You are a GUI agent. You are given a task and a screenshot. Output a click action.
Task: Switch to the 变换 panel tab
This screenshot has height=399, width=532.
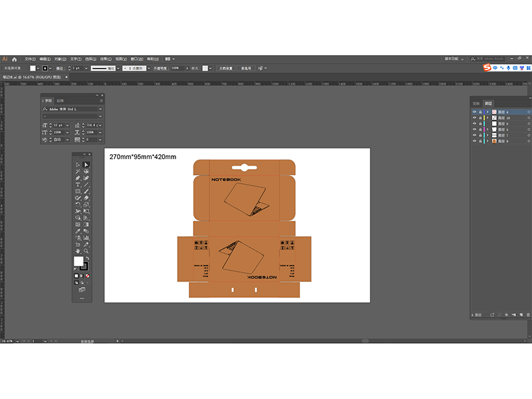click(476, 104)
